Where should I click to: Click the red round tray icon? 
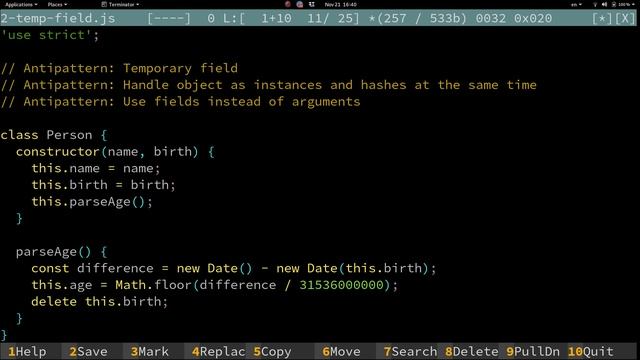[288, 4]
